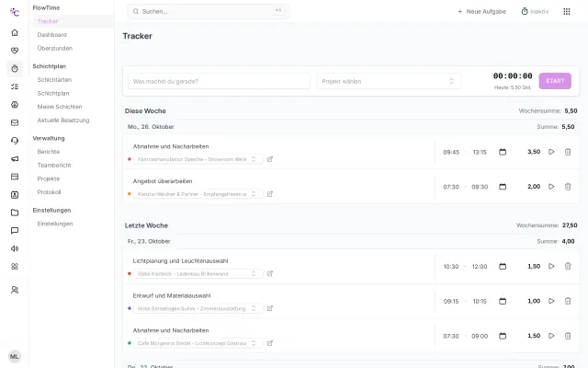Edit start time 10:30 of Lichtplanung entry

[x=451, y=267]
